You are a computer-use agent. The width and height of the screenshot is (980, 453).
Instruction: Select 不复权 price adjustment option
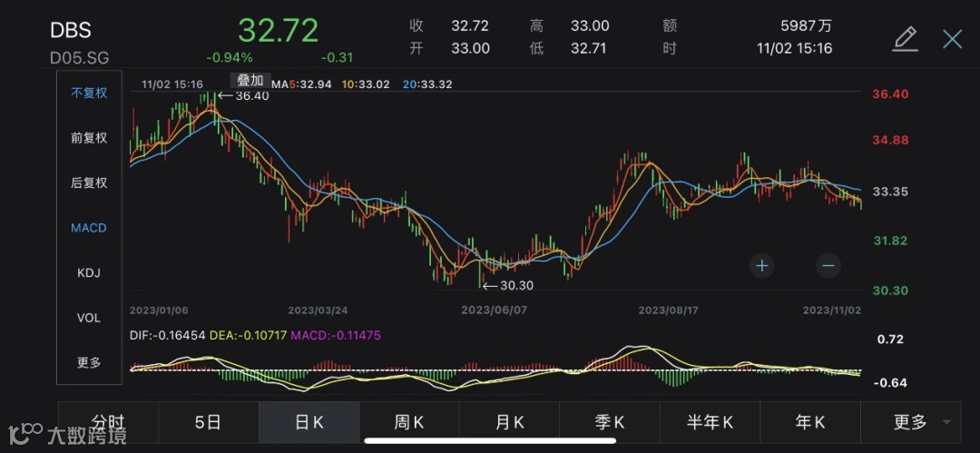click(x=89, y=94)
